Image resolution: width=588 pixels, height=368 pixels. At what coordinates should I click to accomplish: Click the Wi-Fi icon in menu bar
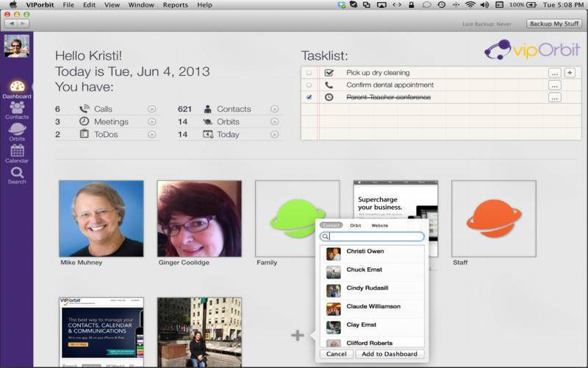tap(470, 5)
